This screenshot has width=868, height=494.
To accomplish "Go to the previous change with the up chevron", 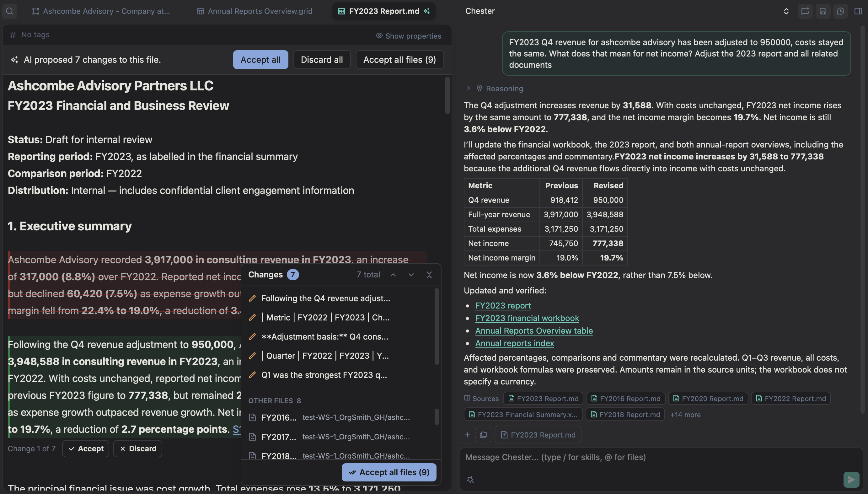I will pos(393,275).
